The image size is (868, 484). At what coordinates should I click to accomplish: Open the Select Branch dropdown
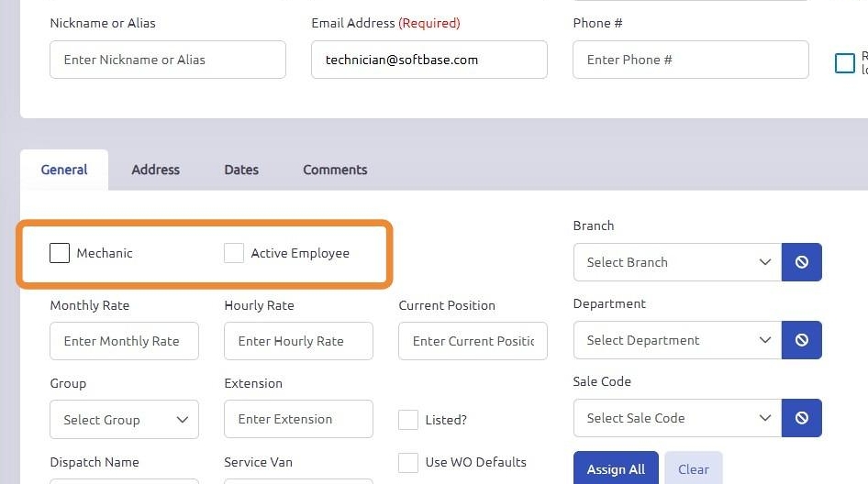677,262
